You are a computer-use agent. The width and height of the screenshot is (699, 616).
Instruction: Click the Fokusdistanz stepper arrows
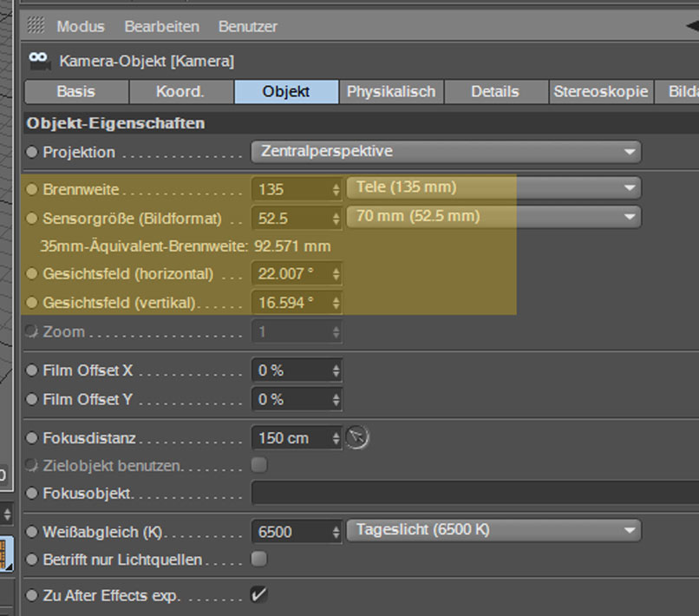tap(336, 438)
